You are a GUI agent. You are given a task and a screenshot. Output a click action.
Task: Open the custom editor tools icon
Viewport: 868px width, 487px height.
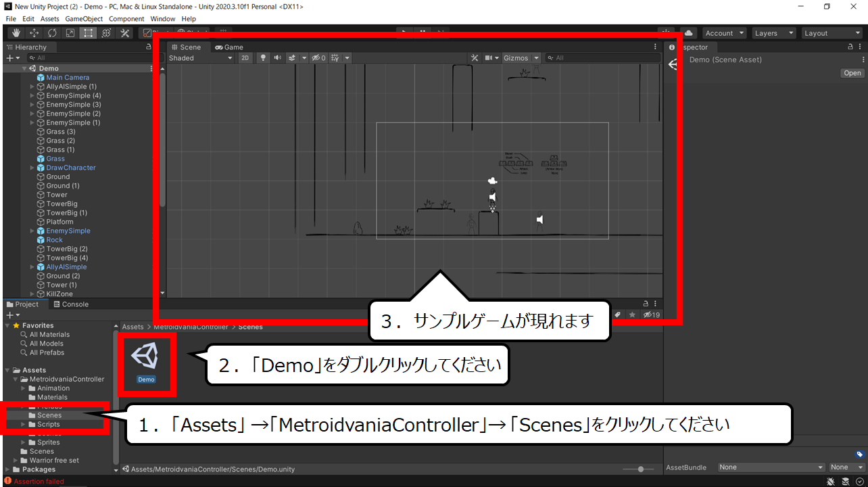pos(125,33)
